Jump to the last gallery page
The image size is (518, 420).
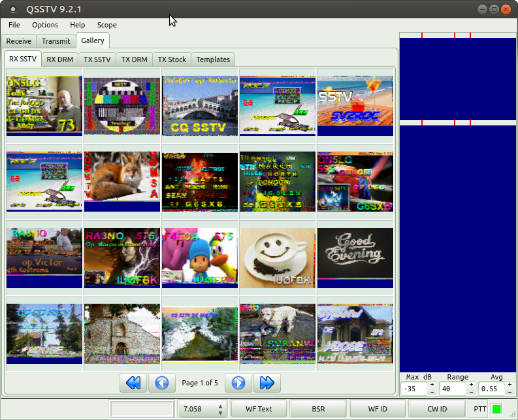point(268,383)
